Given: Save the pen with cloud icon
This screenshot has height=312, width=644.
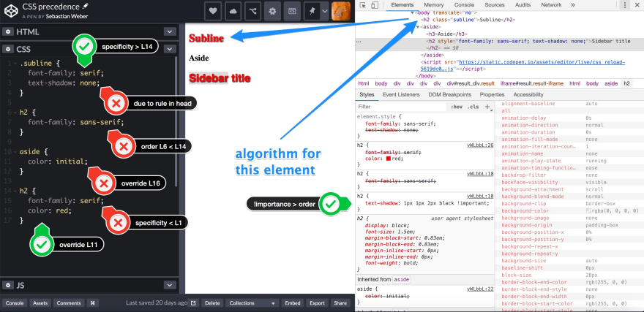Looking at the screenshot, I should click(x=233, y=12).
